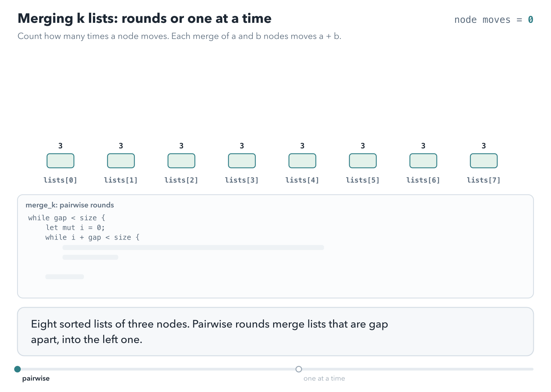Viewport: 551px width, 392px height.
Task: Select the node box for lists[2]
Action: coord(181,161)
